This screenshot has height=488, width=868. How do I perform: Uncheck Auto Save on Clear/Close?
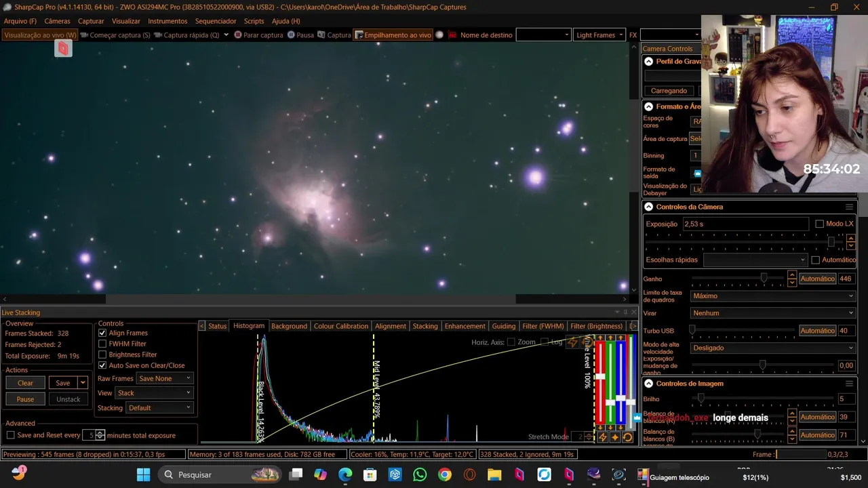tap(102, 365)
